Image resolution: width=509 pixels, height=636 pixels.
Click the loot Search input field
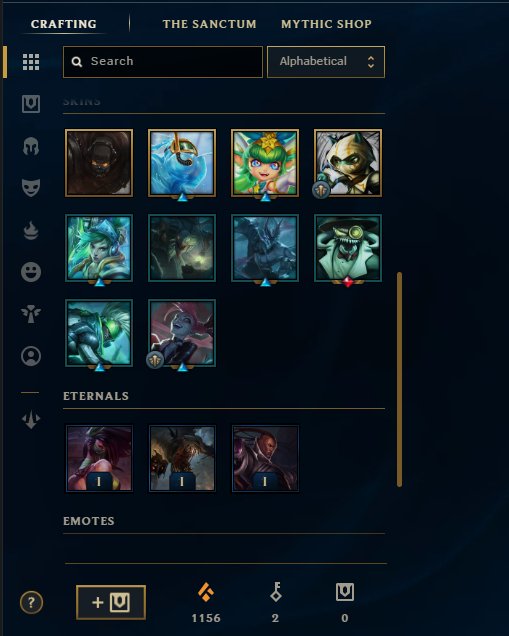[x=163, y=62]
